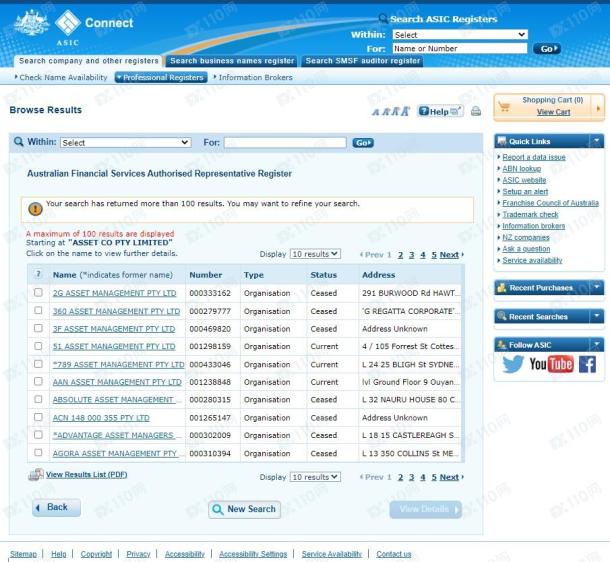The image size is (610, 562).
Task: Tick checkbox for 789 ASSET MANAGEMENT PTY LTD
Action: (x=38, y=364)
